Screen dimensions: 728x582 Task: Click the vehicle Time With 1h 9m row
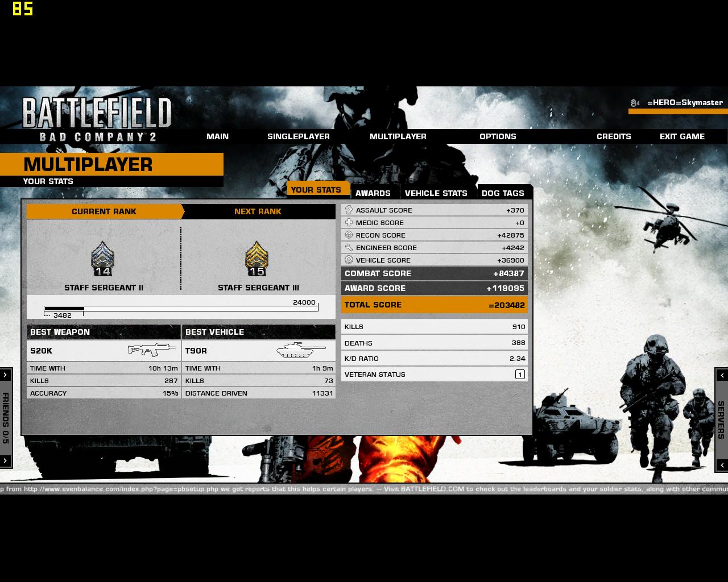(259, 368)
